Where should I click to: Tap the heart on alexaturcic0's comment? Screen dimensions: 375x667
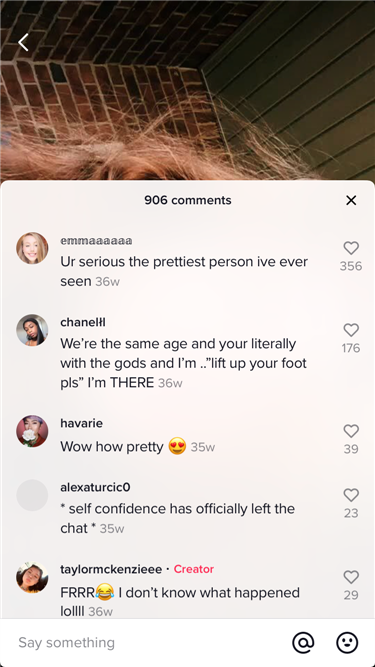(x=351, y=495)
